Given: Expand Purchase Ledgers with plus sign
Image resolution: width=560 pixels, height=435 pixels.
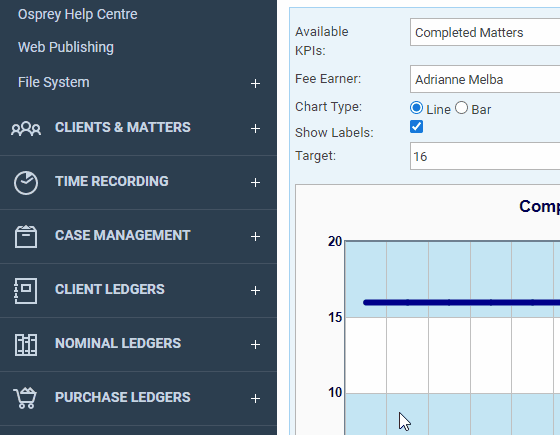Looking at the screenshot, I should coord(255,398).
